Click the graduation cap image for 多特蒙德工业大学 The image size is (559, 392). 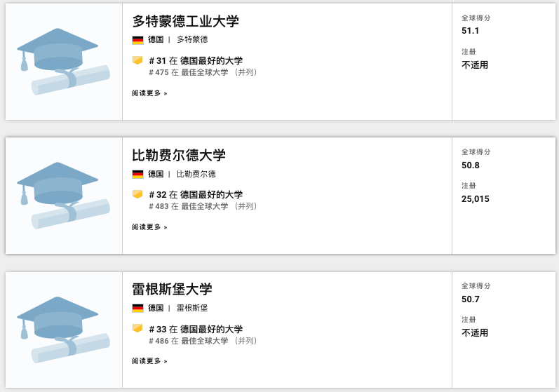pos(63,62)
